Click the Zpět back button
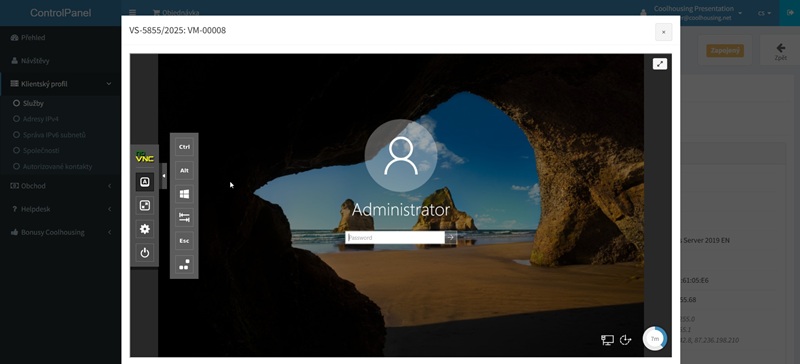 [780, 51]
